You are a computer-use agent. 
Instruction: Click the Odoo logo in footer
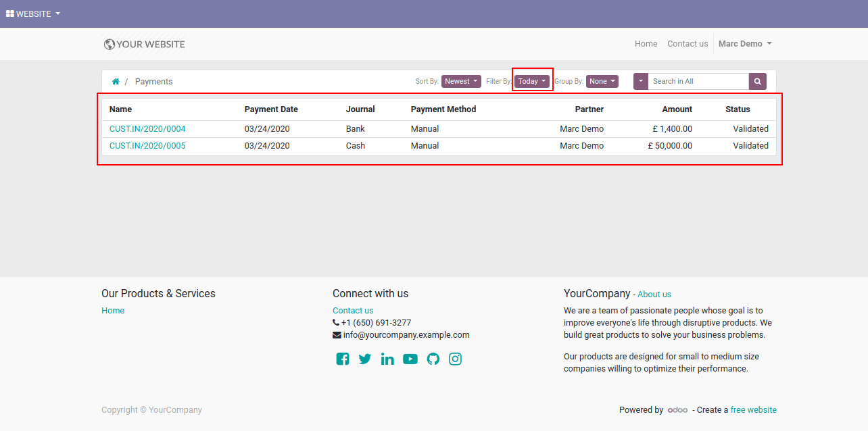point(677,410)
